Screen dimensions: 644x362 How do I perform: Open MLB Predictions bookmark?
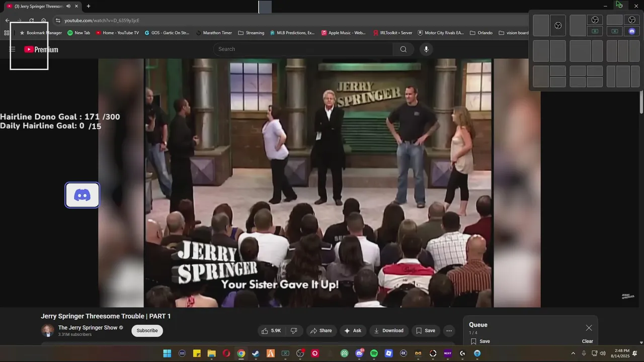point(292,33)
